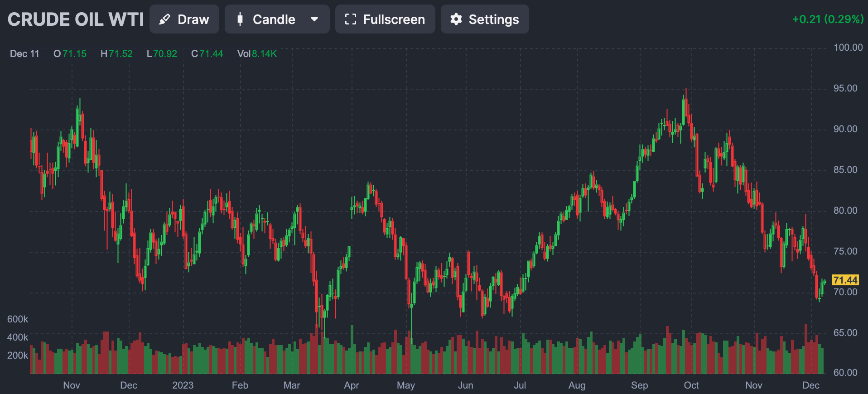Click the yellow 71.44 current price tag

pos(845,280)
